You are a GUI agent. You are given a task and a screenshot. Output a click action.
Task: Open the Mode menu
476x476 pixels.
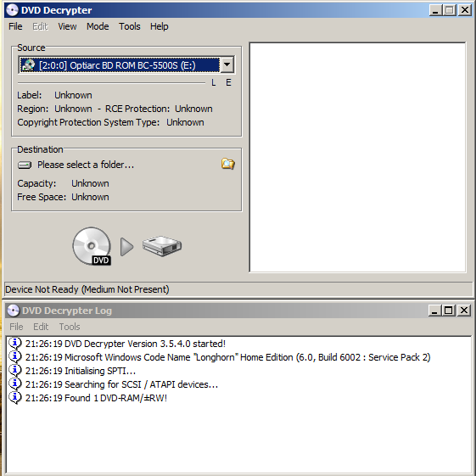pos(98,26)
